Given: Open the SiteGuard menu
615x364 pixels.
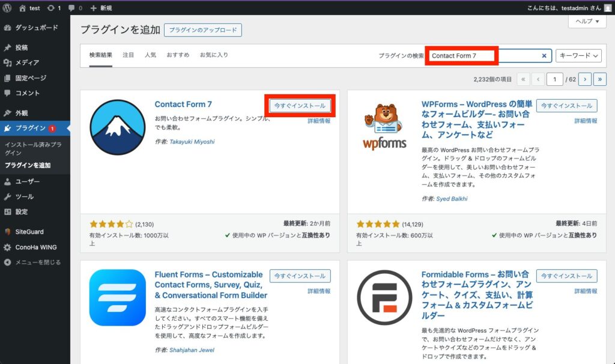Looking at the screenshot, I should [x=35, y=232].
